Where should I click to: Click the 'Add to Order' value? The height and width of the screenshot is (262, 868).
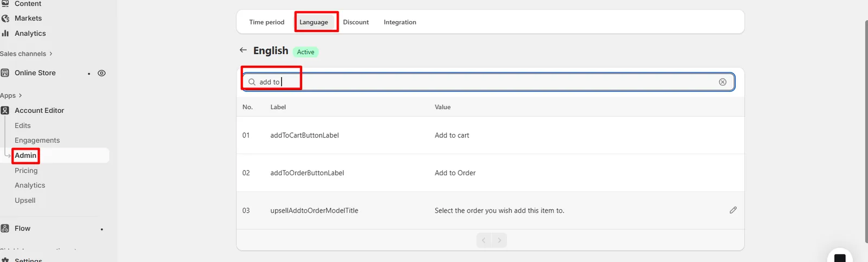[x=455, y=173]
